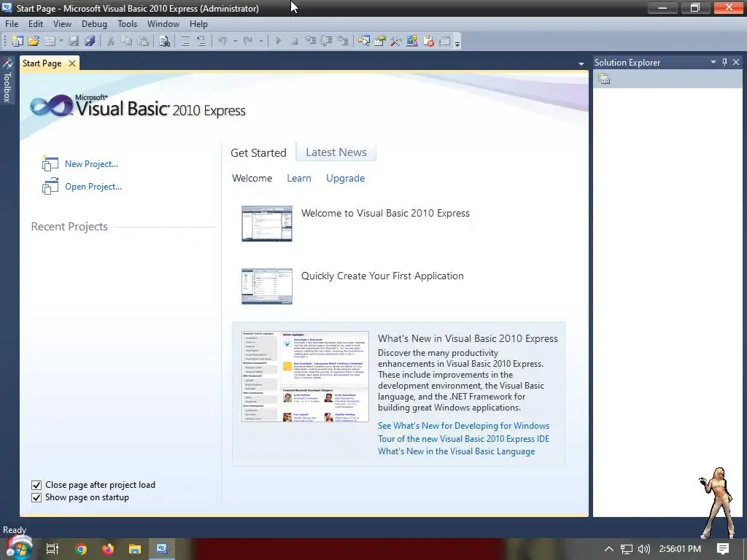
Task: Click the Error List toolbar icon
Action: tap(428, 41)
